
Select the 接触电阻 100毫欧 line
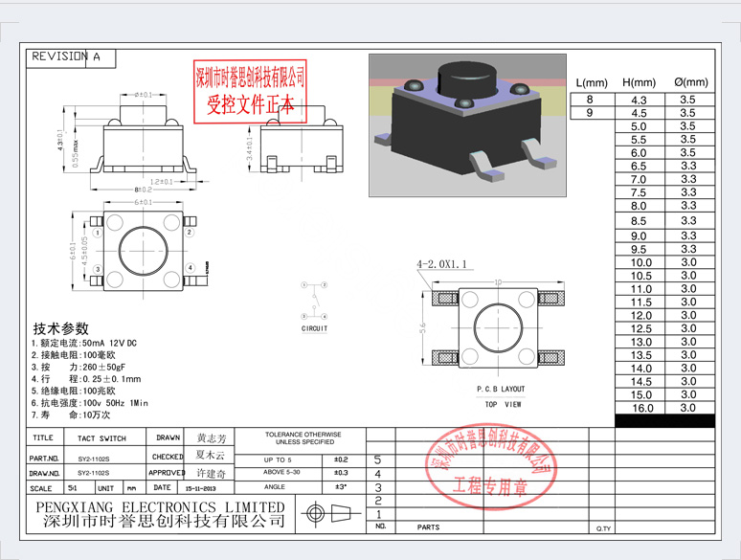pyautogui.click(x=74, y=355)
